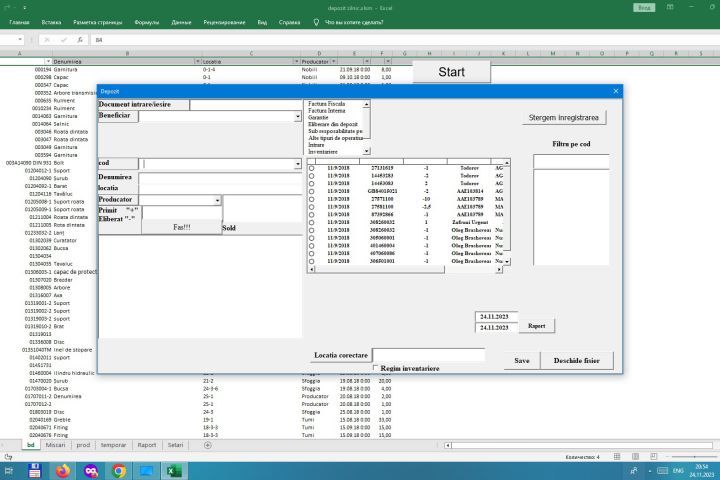Launch Firefox from the taskbar

pyautogui.click(x=63, y=471)
